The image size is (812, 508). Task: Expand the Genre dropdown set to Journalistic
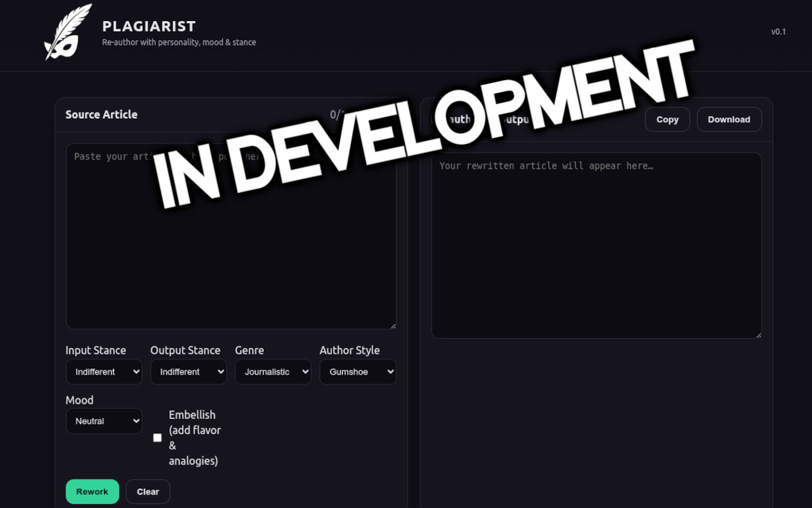[273, 372]
